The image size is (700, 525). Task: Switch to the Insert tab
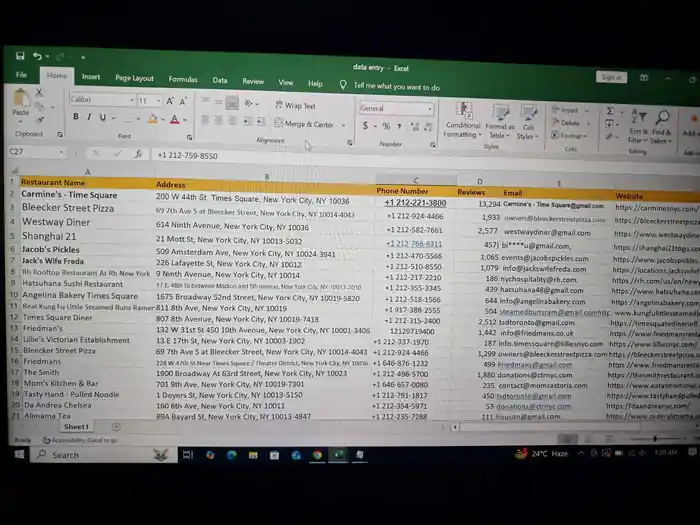point(91,77)
